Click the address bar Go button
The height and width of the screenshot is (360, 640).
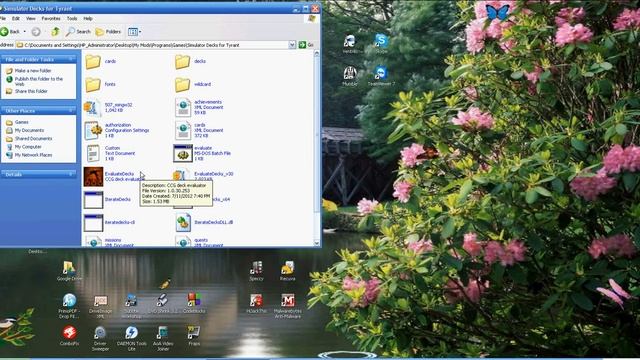306,45
